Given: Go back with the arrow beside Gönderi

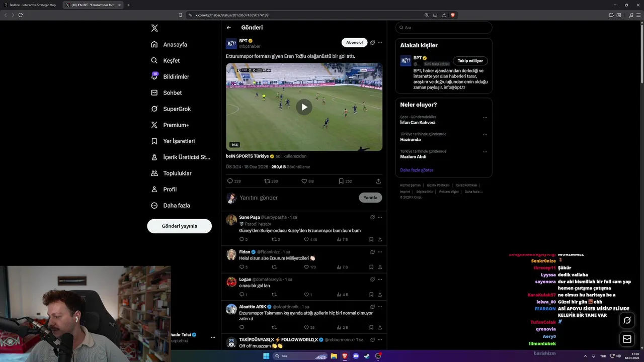Looking at the screenshot, I should point(229,28).
